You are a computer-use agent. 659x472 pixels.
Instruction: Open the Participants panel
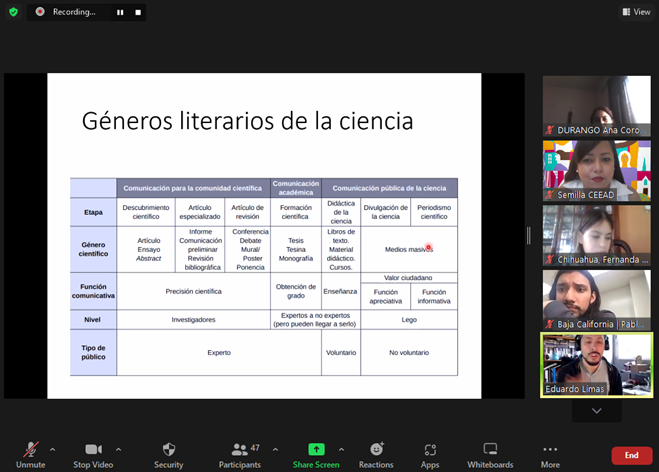(240, 455)
